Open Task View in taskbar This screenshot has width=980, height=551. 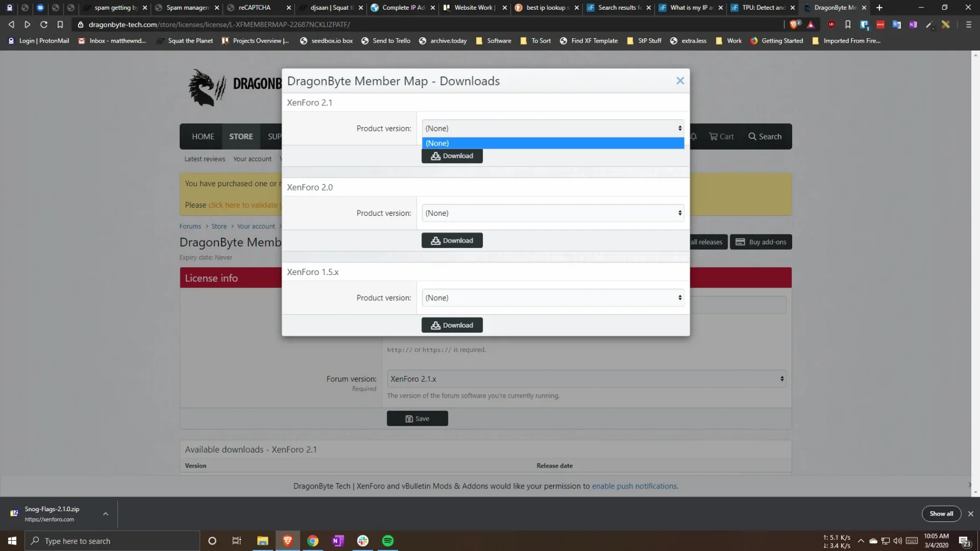(237, 541)
